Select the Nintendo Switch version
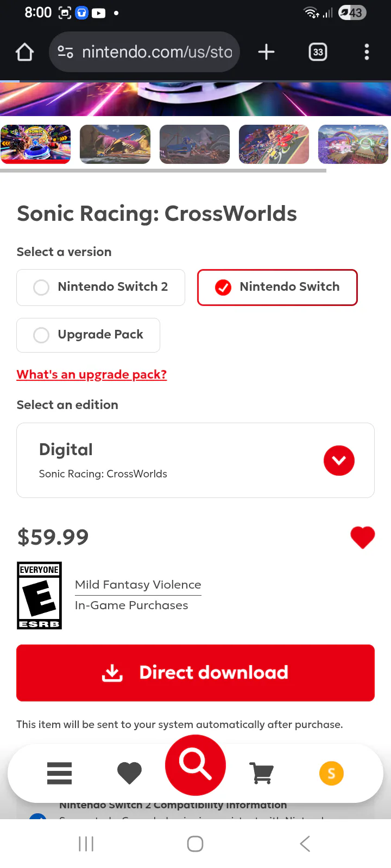Screen dimensions: 391x868 pos(277,287)
